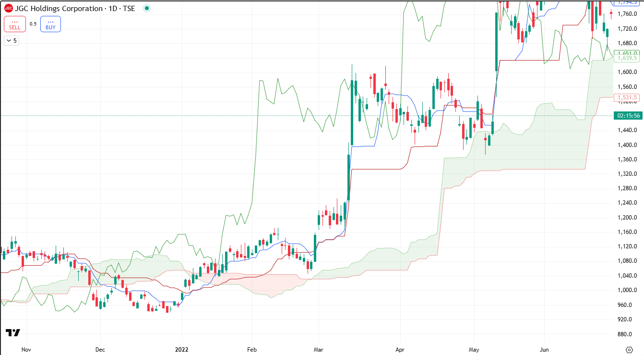Click the 1,320.0 price axis label
The height and width of the screenshot is (355, 644).
pyautogui.click(x=627, y=174)
